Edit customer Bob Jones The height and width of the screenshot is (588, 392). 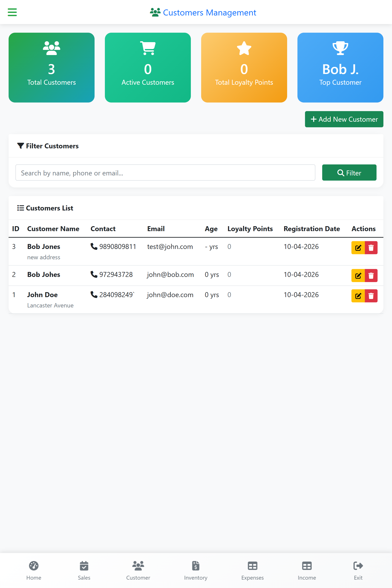[358, 248]
